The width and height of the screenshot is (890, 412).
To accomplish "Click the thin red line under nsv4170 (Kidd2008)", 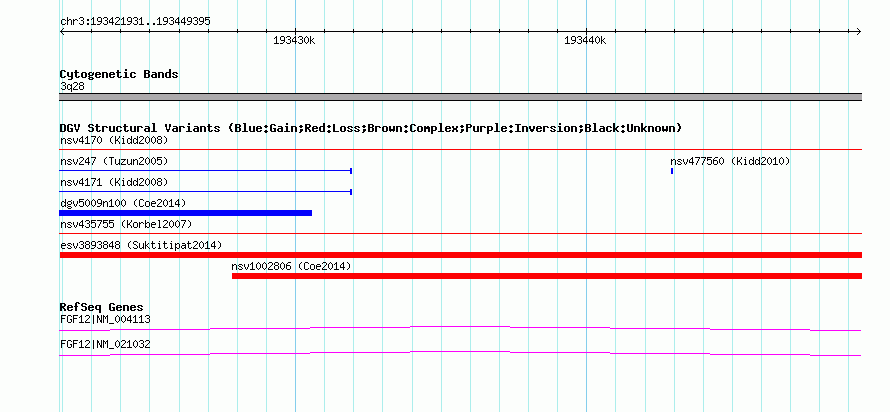I will click(460, 150).
